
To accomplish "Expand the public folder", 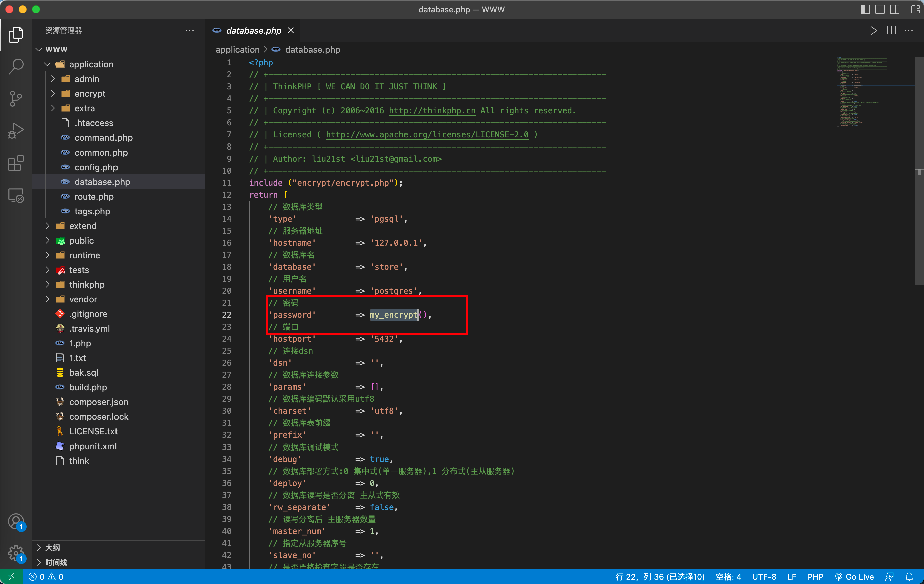I will point(48,241).
